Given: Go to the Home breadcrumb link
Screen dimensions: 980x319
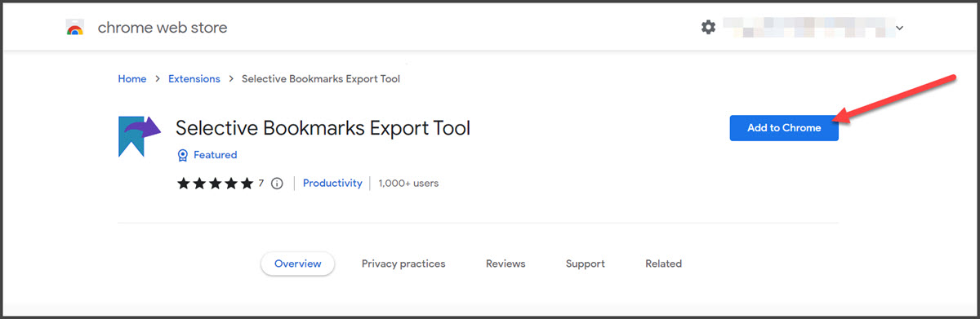Looking at the screenshot, I should [x=132, y=79].
